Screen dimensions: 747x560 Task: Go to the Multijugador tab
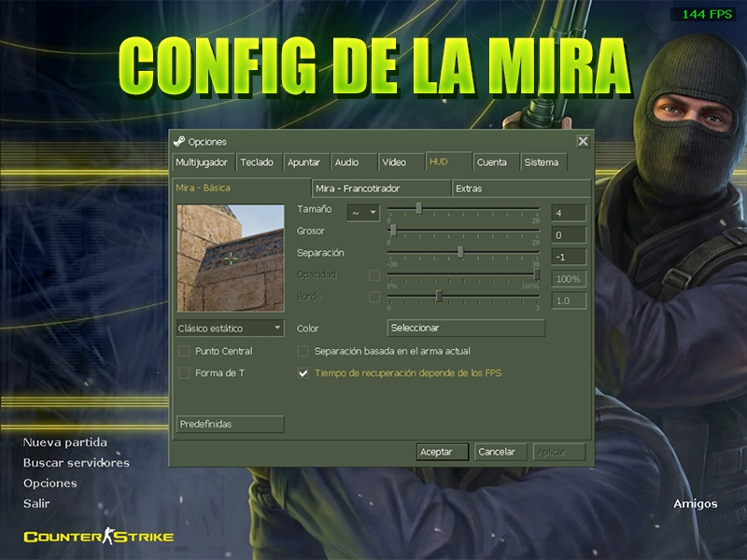[204, 161]
